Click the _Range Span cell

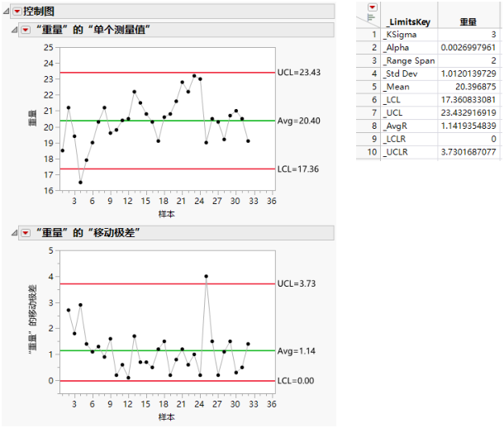pos(411,61)
